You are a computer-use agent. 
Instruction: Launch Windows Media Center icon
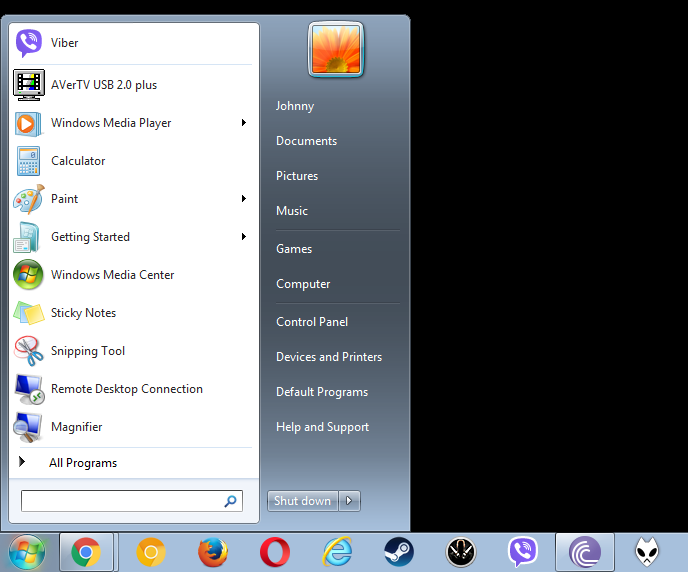click(x=29, y=275)
